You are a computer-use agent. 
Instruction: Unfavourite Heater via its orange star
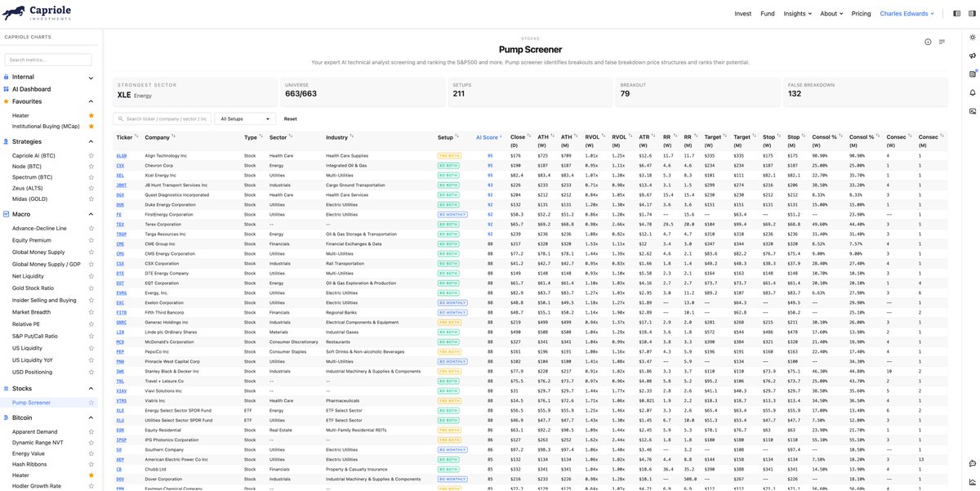pos(91,115)
